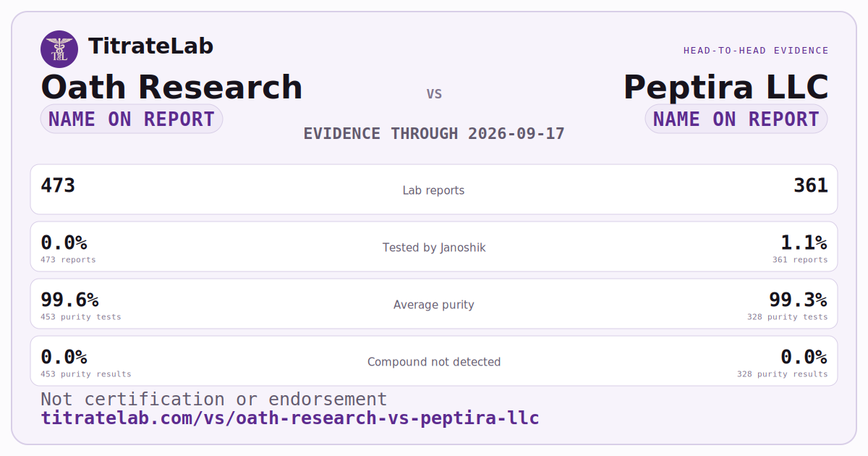Click the 99.3% average purity value
868x456 pixels.
click(798, 300)
